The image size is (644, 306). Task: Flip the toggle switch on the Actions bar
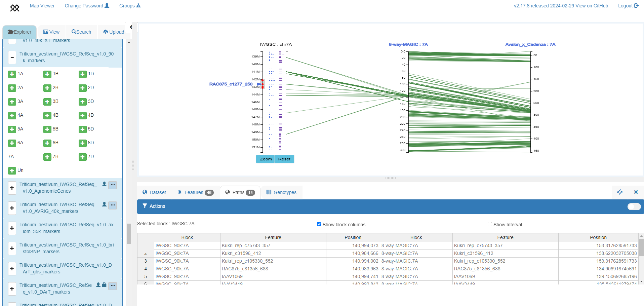pos(634,206)
